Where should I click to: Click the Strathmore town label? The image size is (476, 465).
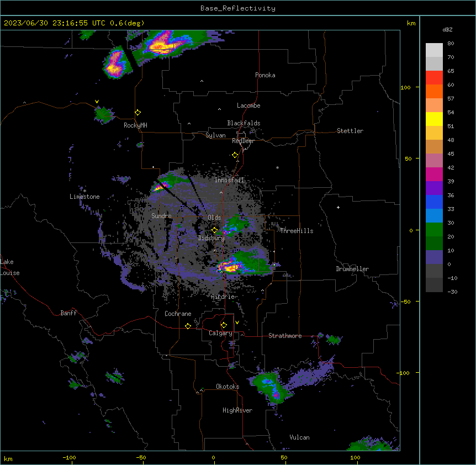tap(285, 336)
